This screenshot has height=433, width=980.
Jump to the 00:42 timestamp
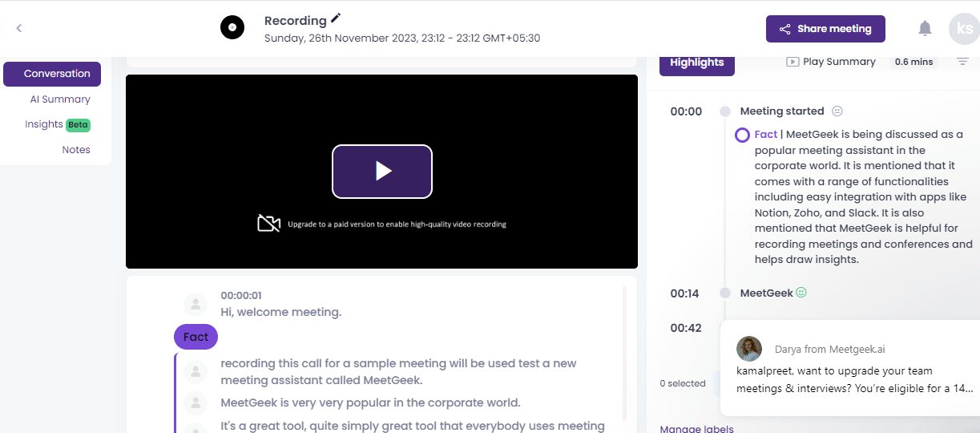pos(686,328)
